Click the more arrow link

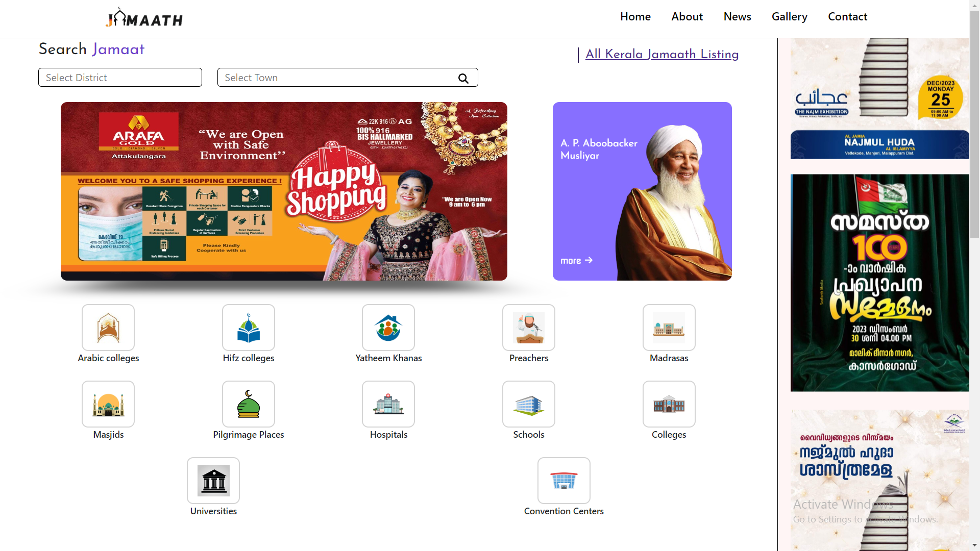(x=577, y=261)
